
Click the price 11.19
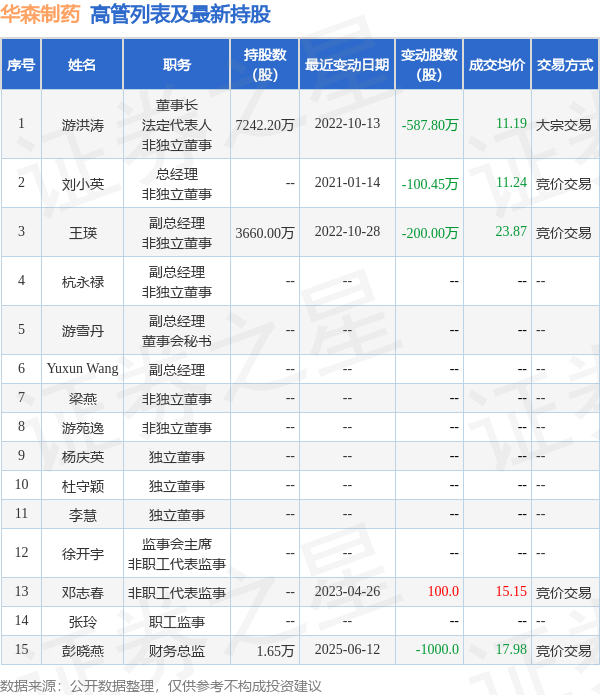(x=511, y=123)
